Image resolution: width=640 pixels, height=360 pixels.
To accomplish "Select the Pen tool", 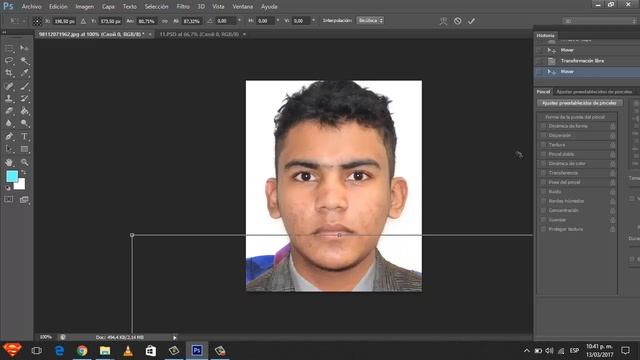I will [x=9, y=136].
